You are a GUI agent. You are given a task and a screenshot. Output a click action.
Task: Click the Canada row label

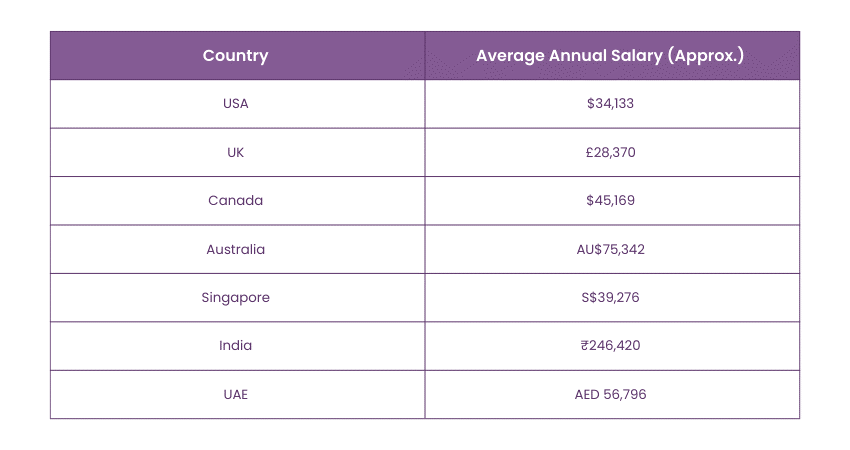tap(236, 201)
